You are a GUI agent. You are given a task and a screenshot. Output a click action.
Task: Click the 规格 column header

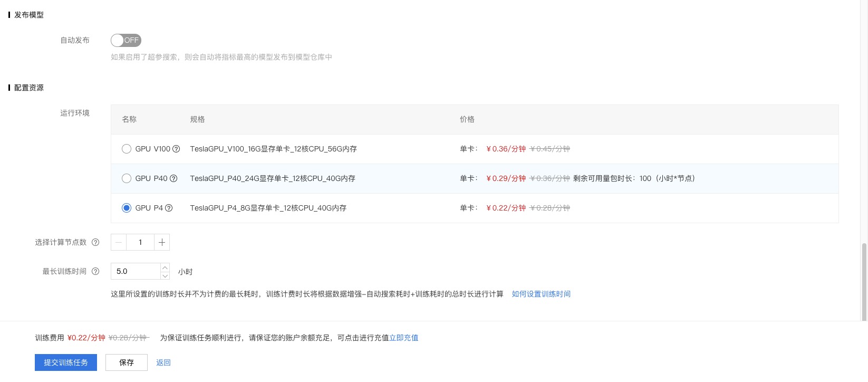point(197,119)
